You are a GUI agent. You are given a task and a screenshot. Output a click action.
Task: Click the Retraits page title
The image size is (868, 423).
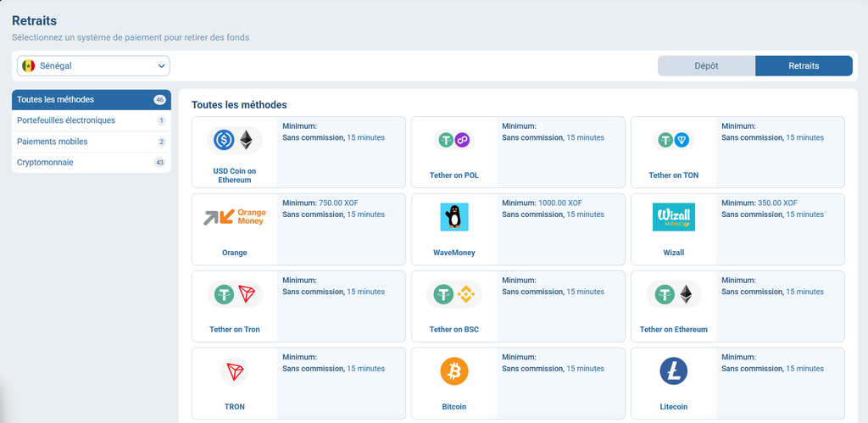34,21
